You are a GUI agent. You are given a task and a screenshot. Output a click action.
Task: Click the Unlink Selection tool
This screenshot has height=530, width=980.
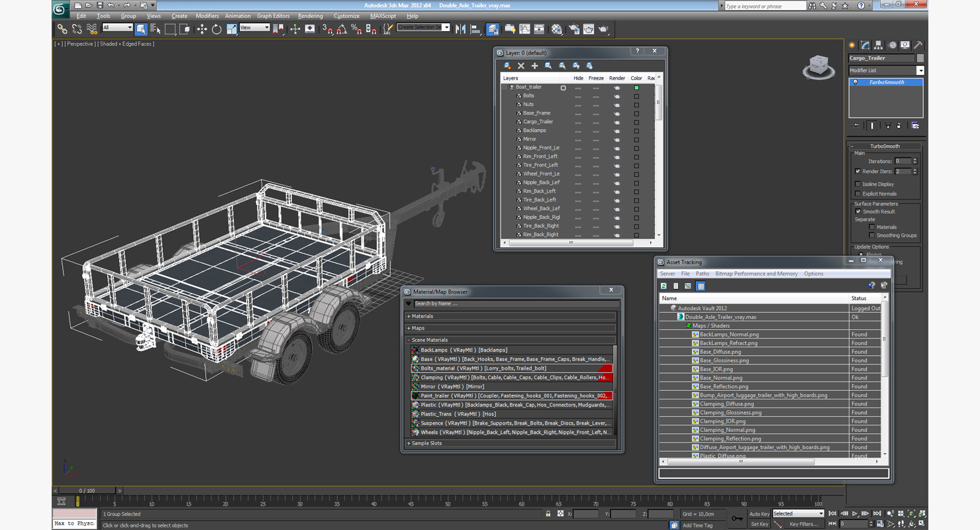coord(77,29)
